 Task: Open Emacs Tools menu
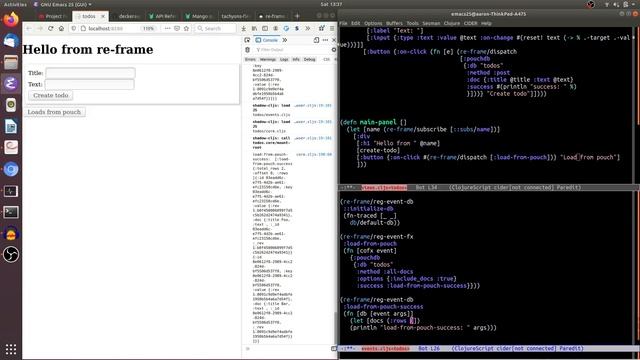412,23
